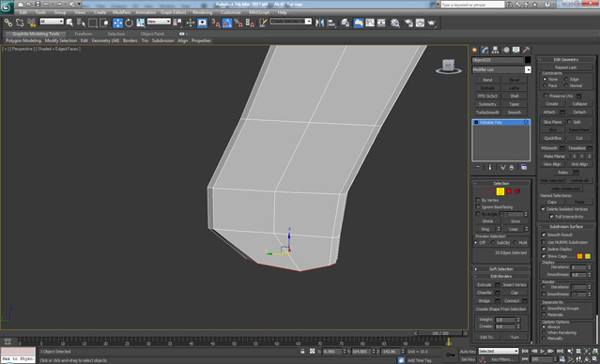Expand the Soft Selection rollout
The height and width of the screenshot is (364, 600).
point(501,269)
